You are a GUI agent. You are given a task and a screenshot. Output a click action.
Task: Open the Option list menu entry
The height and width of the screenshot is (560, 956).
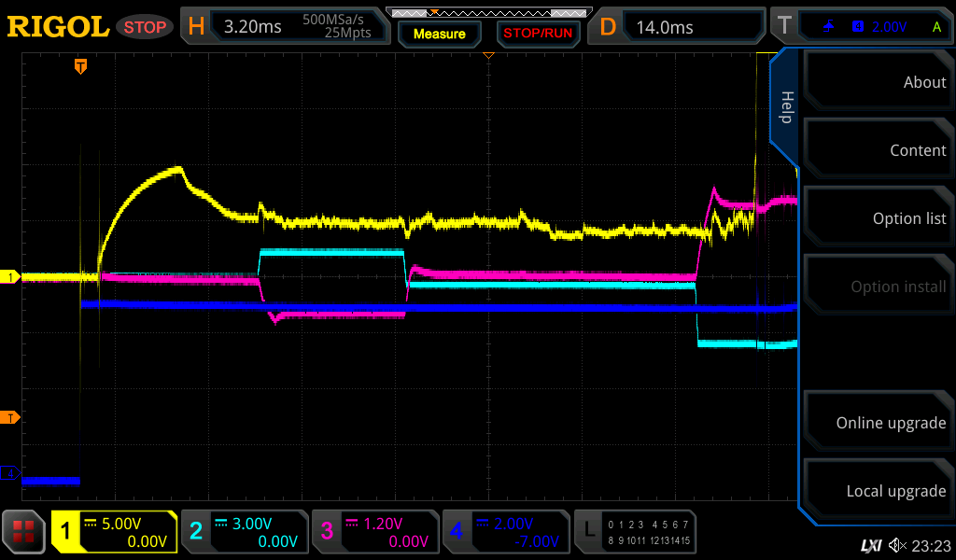[878, 218]
